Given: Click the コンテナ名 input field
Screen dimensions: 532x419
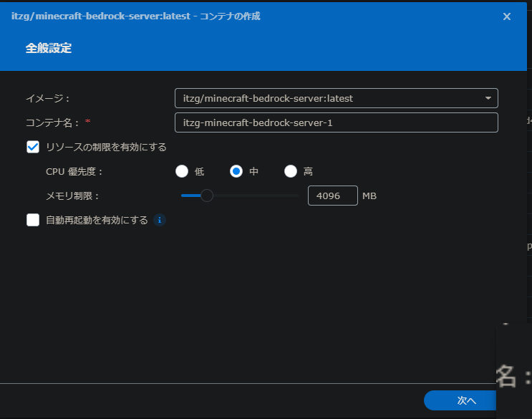Looking at the screenshot, I should click(x=337, y=122).
